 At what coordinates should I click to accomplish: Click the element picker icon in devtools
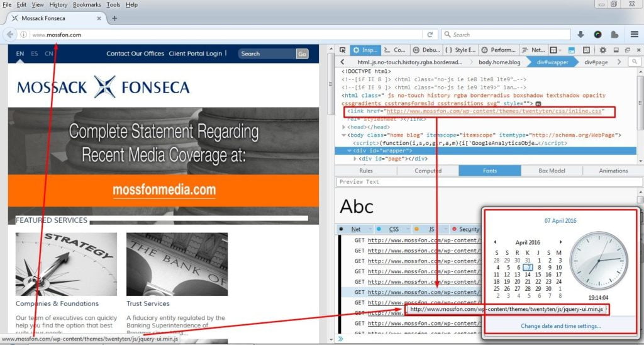click(x=343, y=50)
